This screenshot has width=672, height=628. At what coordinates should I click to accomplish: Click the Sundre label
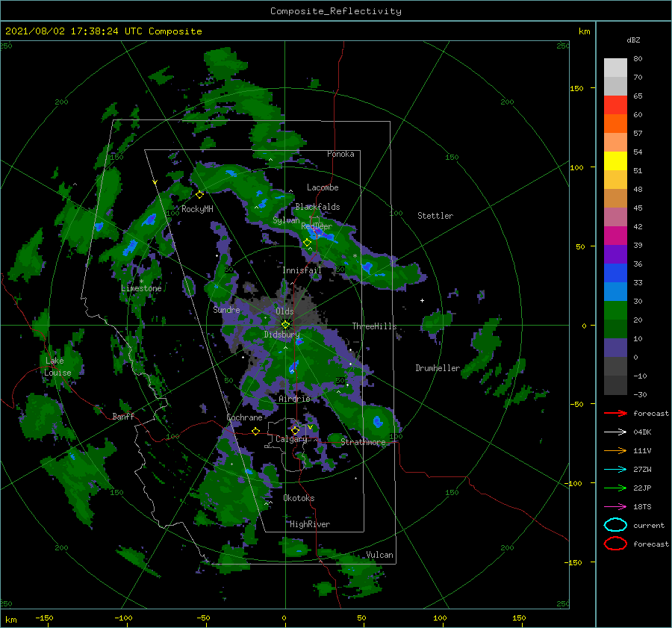click(226, 309)
